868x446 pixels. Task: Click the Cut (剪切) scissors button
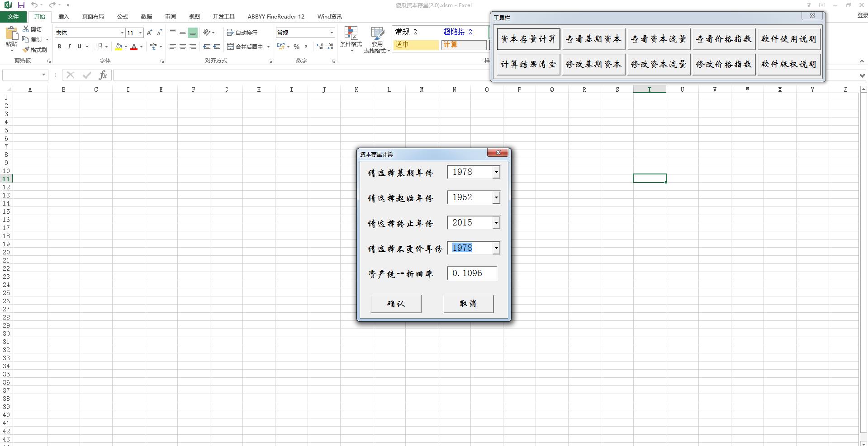(33, 29)
